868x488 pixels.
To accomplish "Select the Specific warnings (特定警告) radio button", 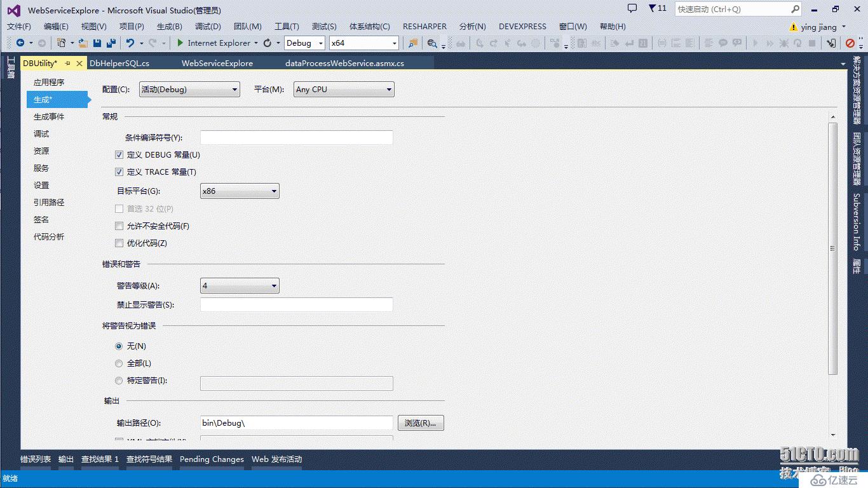I will (x=119, y=381).
